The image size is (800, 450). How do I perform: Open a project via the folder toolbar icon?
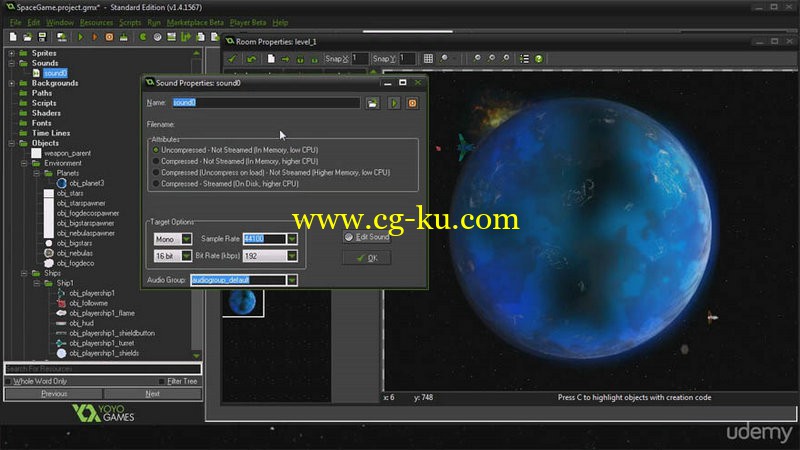coord(28,37)
